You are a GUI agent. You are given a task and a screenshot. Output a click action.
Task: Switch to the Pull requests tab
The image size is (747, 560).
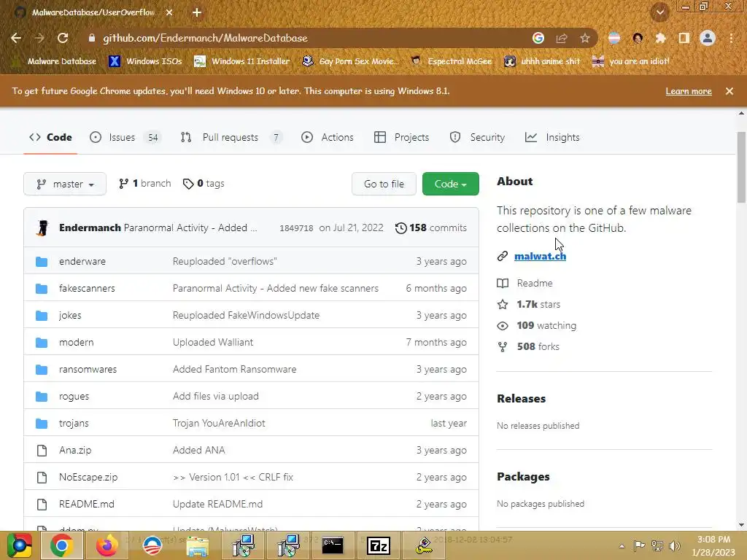pyautogui.click(x=231, y=137)
